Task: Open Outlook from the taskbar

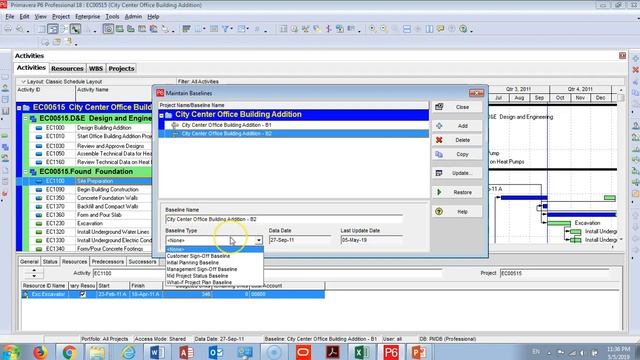Action: 216,352
